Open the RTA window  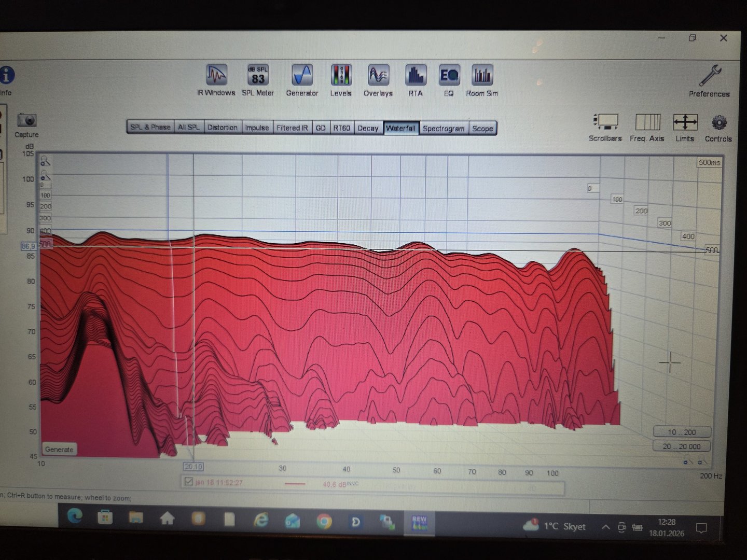[x=416, y=80]
